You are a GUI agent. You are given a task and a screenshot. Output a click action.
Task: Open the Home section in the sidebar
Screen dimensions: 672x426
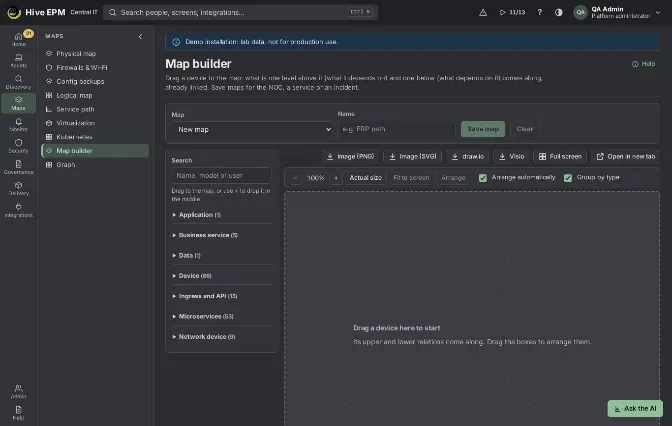point(18,39)
